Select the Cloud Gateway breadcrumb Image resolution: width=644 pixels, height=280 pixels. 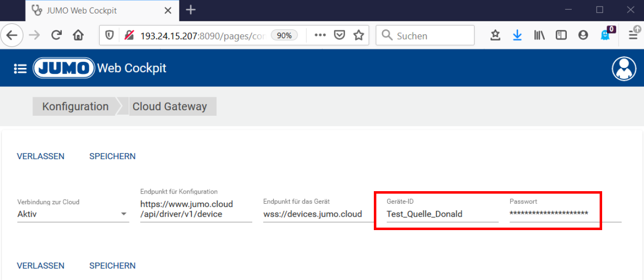coord(169,106)
